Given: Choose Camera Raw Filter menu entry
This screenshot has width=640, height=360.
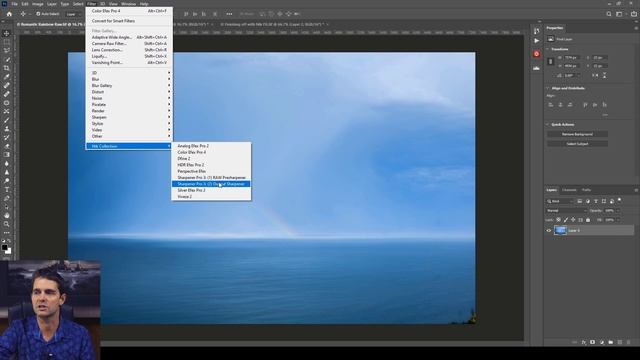Looking at the screenshot, I should [x=129, y=43].
